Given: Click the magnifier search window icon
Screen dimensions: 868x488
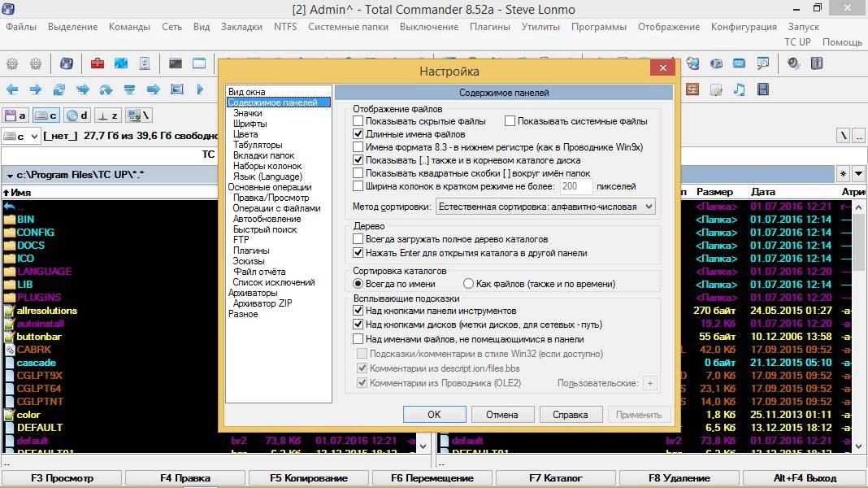Looking at the screenshot, I should coord(763,63).
